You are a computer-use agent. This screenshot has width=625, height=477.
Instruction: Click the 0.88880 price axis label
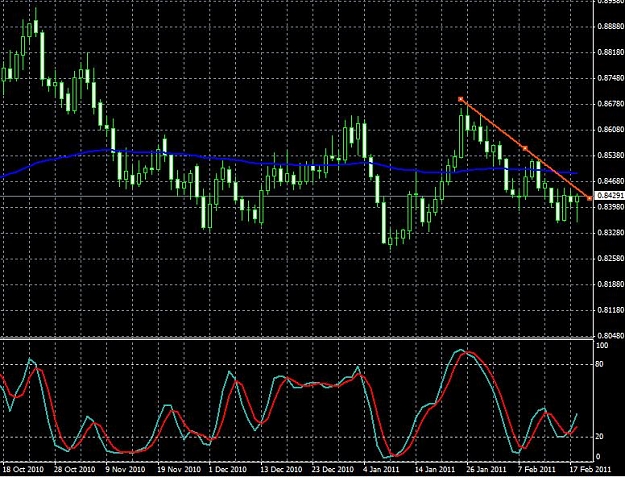611,27
